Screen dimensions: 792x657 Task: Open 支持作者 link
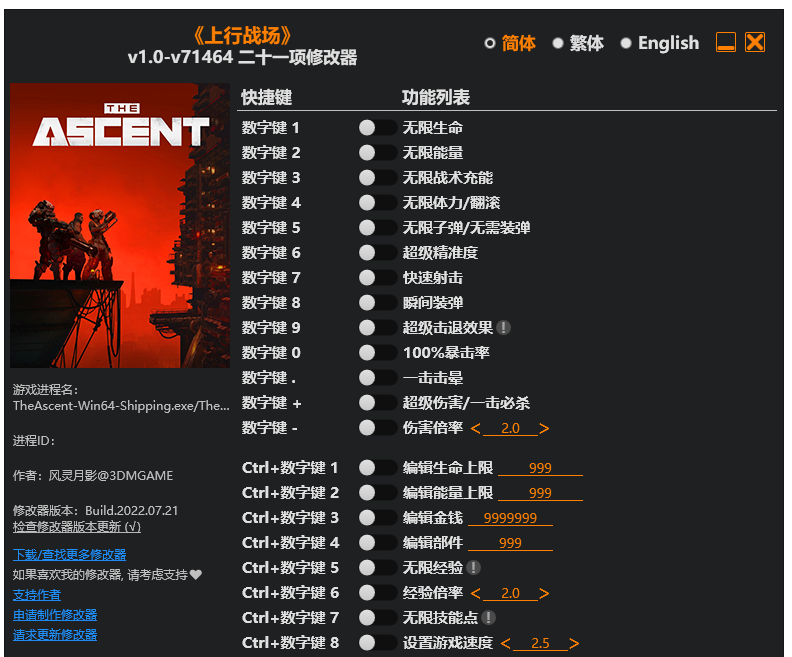37,595
